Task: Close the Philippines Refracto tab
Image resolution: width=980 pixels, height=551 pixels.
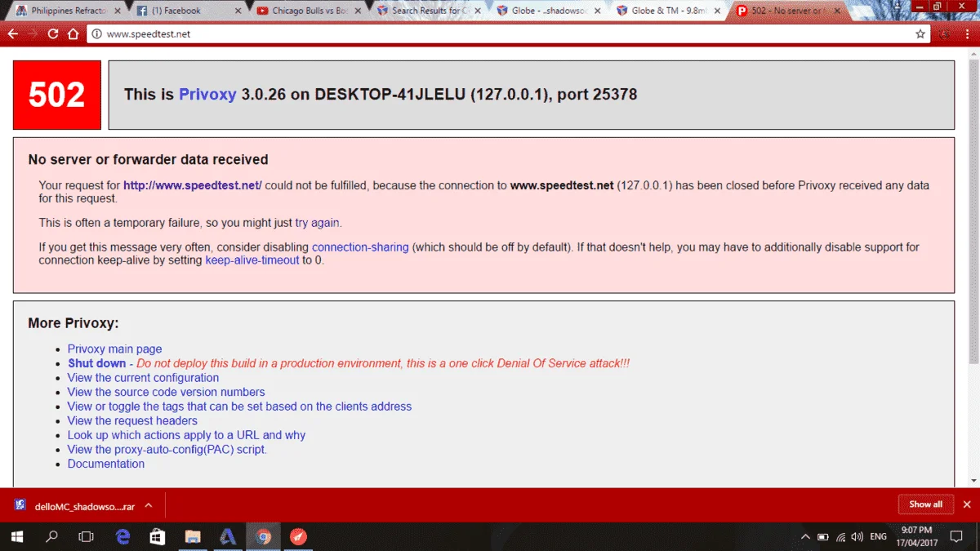Action: [x=118, y=11]
